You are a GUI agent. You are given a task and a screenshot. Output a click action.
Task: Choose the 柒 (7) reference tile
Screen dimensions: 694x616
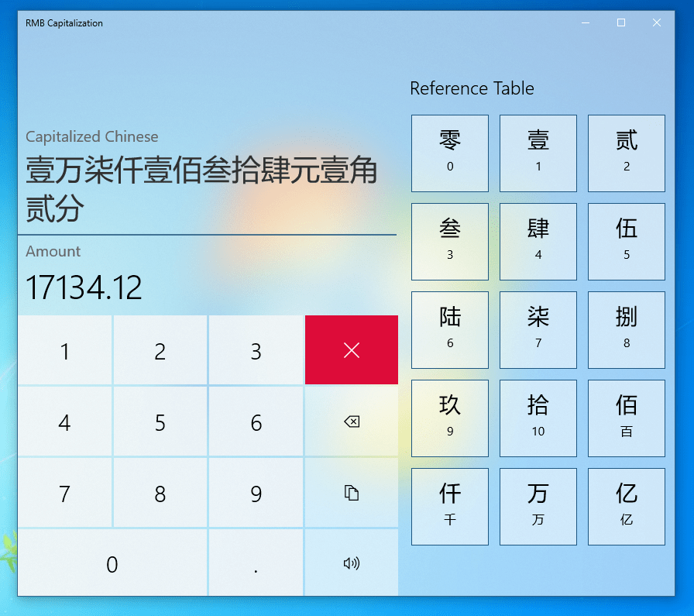click(538, 330)
